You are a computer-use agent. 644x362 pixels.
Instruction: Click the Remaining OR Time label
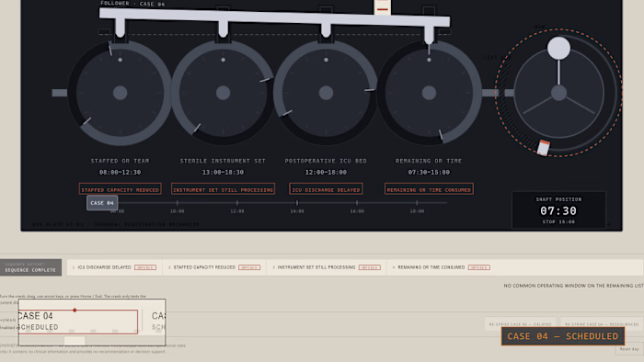point(430,161)
